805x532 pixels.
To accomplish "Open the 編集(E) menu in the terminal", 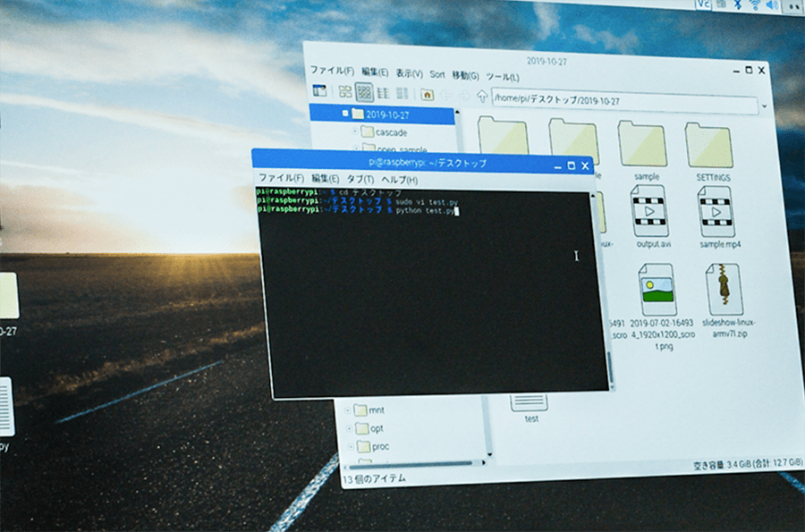I will (325, 179).
